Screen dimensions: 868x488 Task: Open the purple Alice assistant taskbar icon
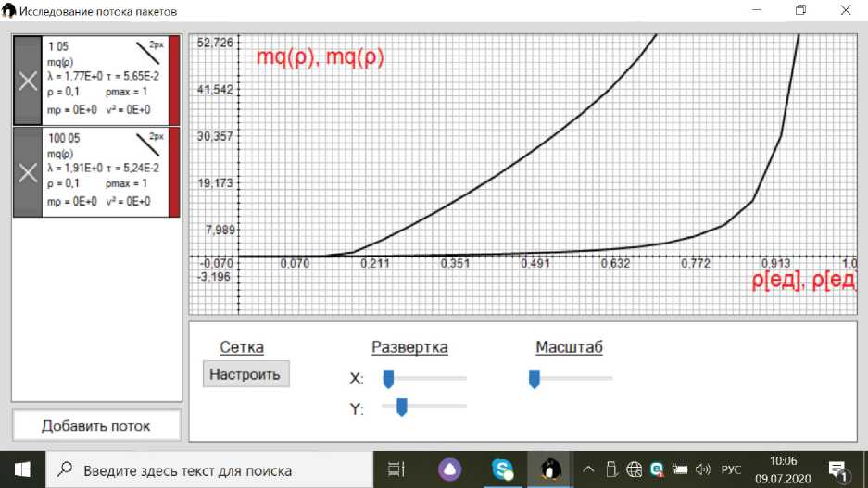point(449,469)
